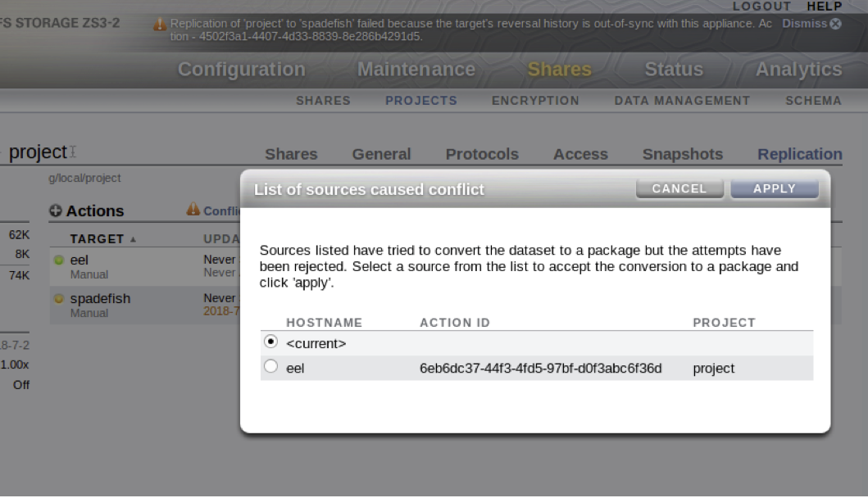868x498 pixels.
Task: Click the eel action ID 6eb6dc37-44f3-4fd5-97bf-d0f3abc6f36d
Action: tap(540, 369)
